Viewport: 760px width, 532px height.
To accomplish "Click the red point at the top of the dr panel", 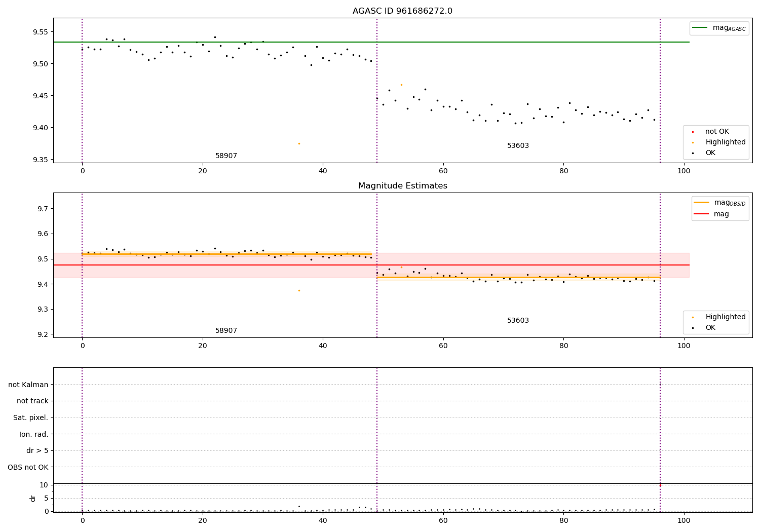I will click(x=660, y=485).
